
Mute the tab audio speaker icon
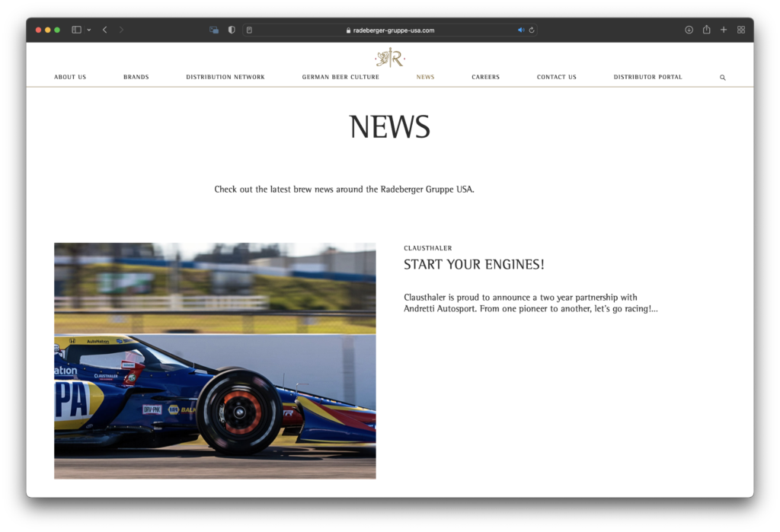pos(521,30)
